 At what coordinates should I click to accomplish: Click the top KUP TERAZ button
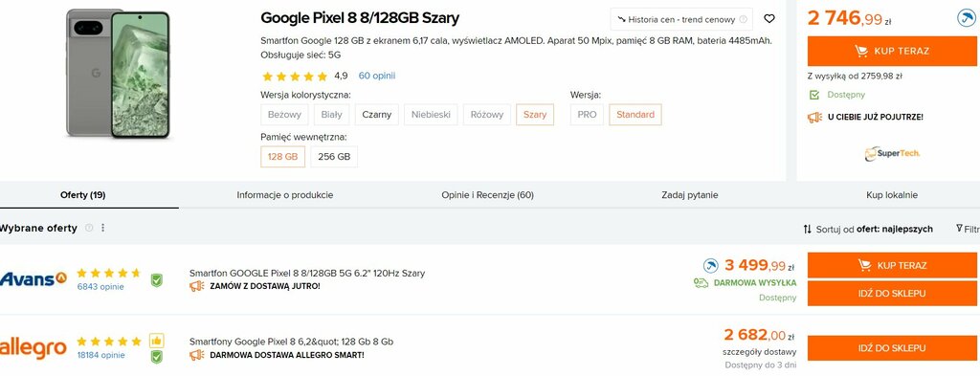pos(892,52)
